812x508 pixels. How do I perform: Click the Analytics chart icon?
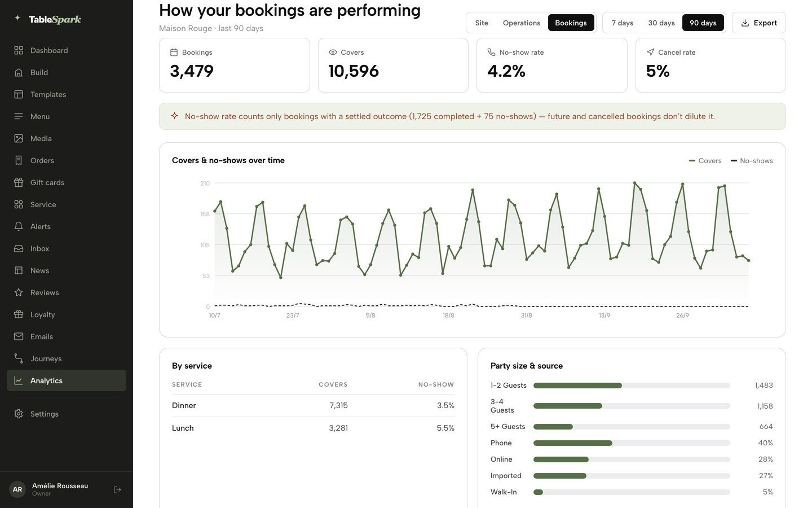coord(19,380)
